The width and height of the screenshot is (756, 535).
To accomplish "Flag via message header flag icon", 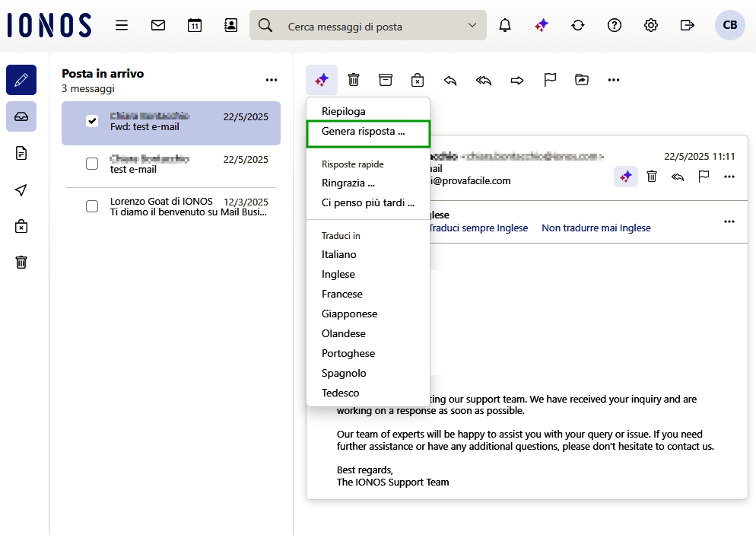I will point(704,177).
